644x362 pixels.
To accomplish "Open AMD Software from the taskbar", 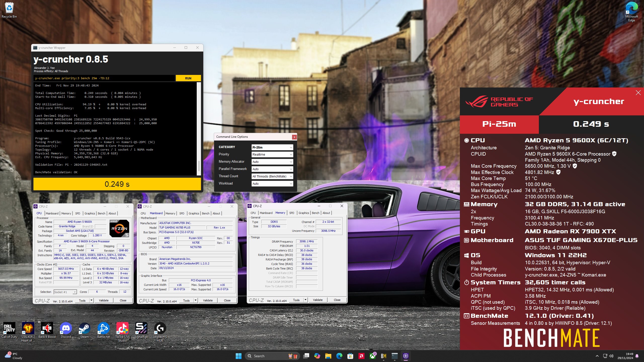I will (361, 356).
